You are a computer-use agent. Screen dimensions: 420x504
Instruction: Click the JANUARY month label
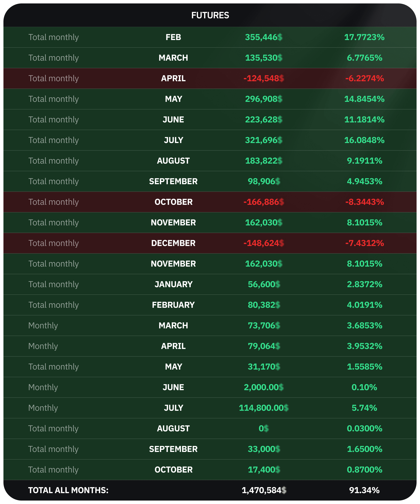click(x=173, y=284)
